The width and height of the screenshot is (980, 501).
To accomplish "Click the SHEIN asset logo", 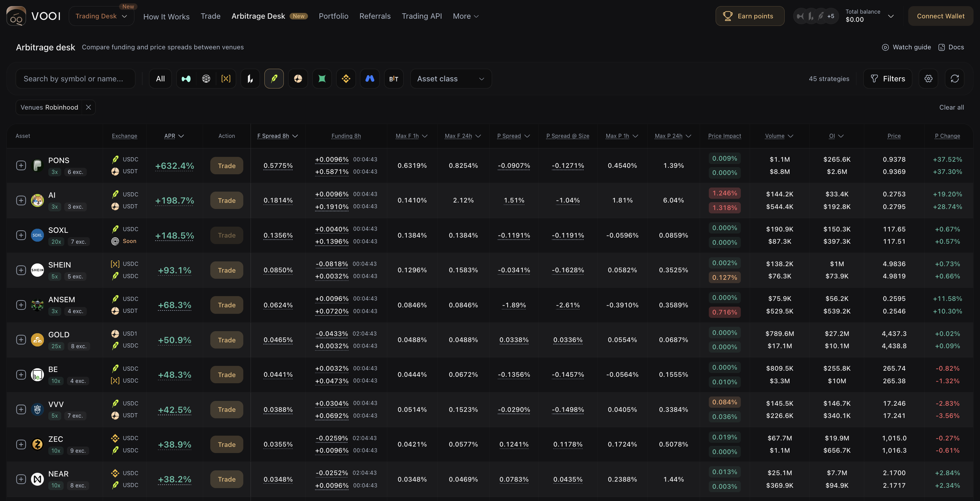I will pos(37,270).
